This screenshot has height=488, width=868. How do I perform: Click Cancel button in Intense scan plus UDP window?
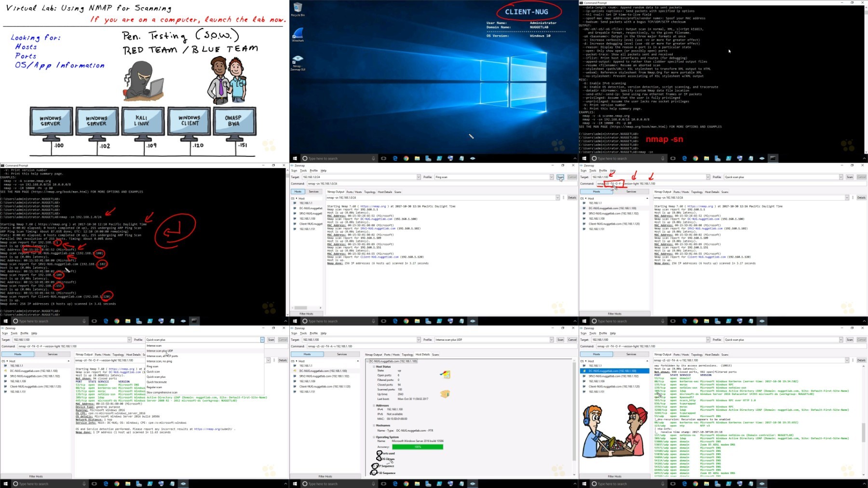tap(572, 340)
